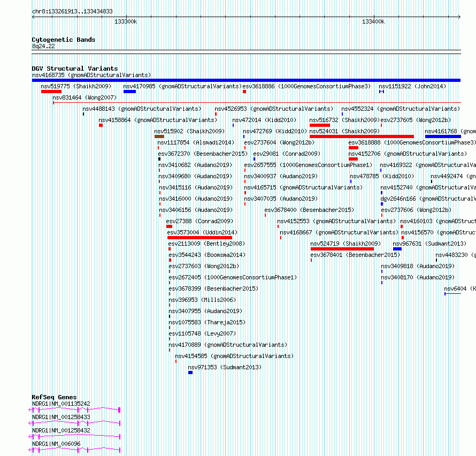Click nsv396953 (Mills2006) label
This screenshot has width=476, height=456.
pos(202,300)
